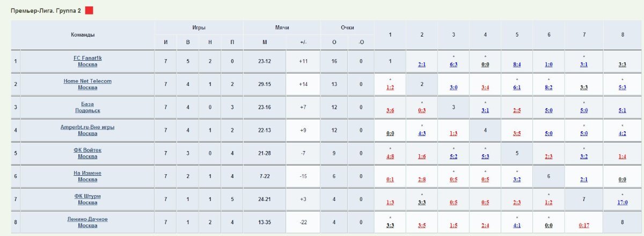Open the Ленино-Дачное team link

87,223
